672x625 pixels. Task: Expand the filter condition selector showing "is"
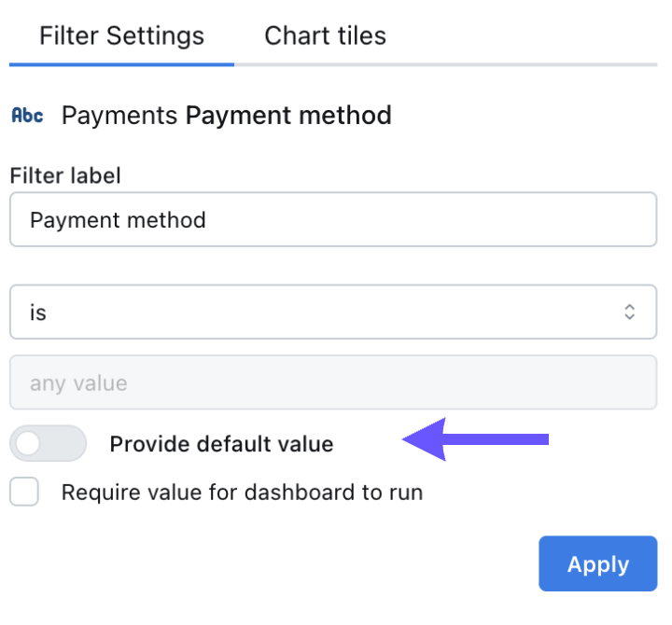(333, 312)
